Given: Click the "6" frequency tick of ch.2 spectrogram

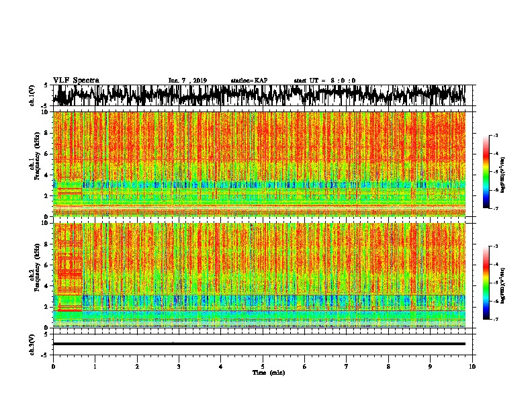Looking at the screenshot, I should [x=48, y=265].
